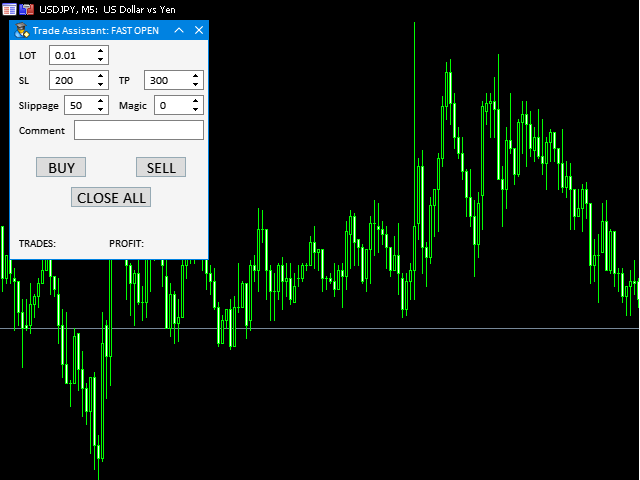Lower SL value using down arrow
Viewport: 640px width, 480px height.
(x=100, y=85)
